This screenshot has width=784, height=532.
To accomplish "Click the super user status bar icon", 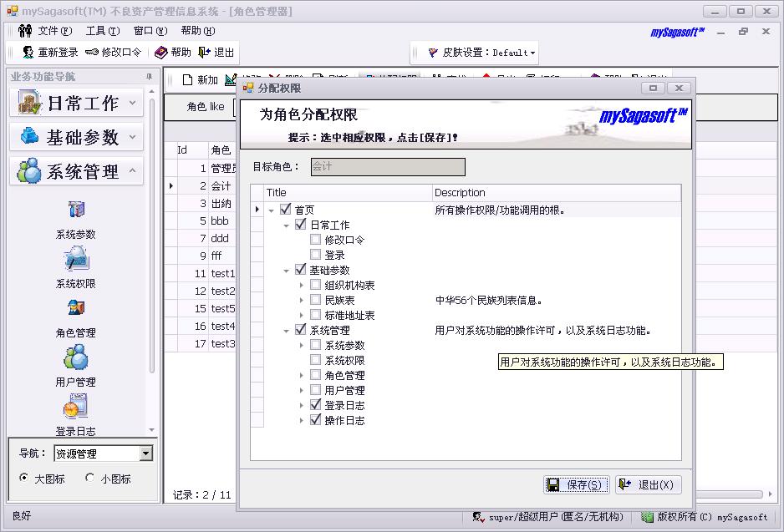I will point(478,517).
